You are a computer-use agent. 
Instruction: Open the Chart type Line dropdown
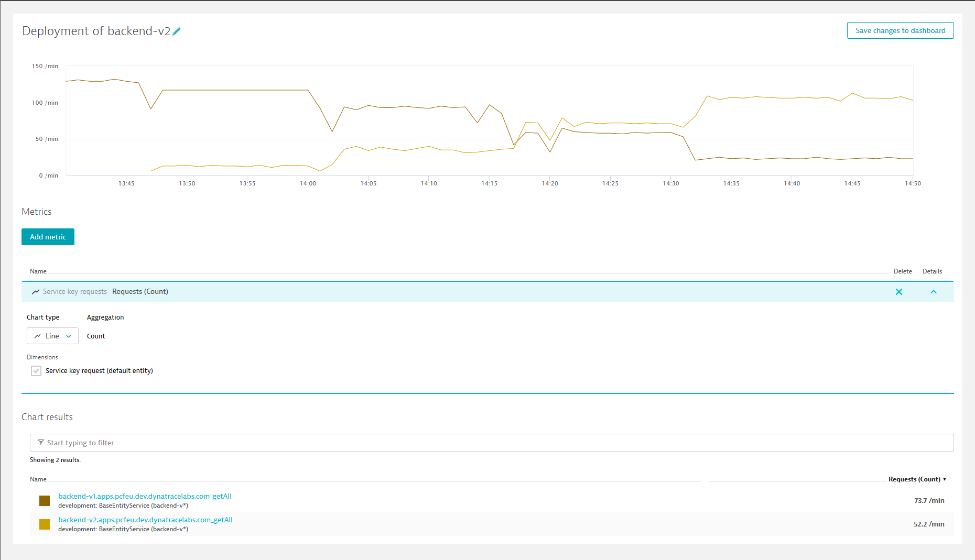52,336
